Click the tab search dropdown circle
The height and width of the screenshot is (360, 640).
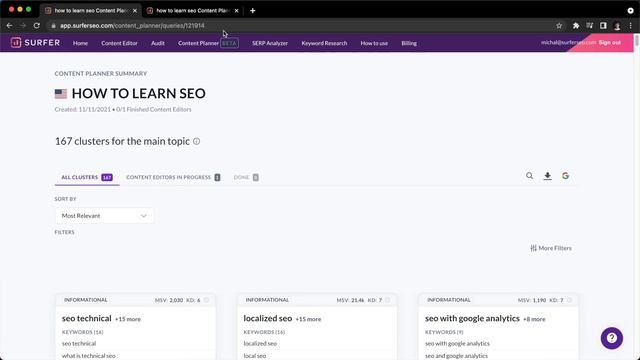[630, 11]
